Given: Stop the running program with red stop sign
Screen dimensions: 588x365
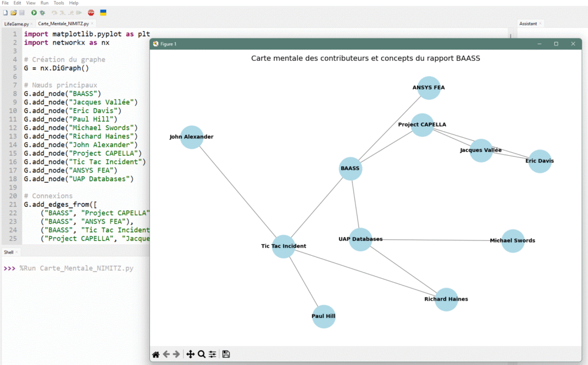Looking at the screenshot, I should [91, 13].
